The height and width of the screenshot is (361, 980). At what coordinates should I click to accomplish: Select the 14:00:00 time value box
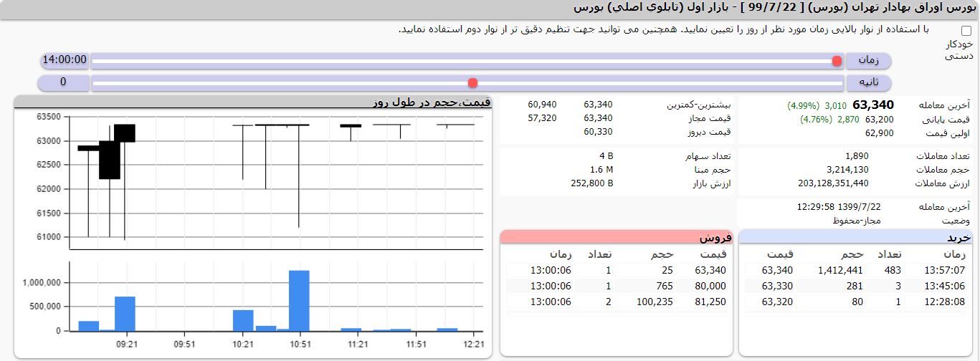[64, 60]
